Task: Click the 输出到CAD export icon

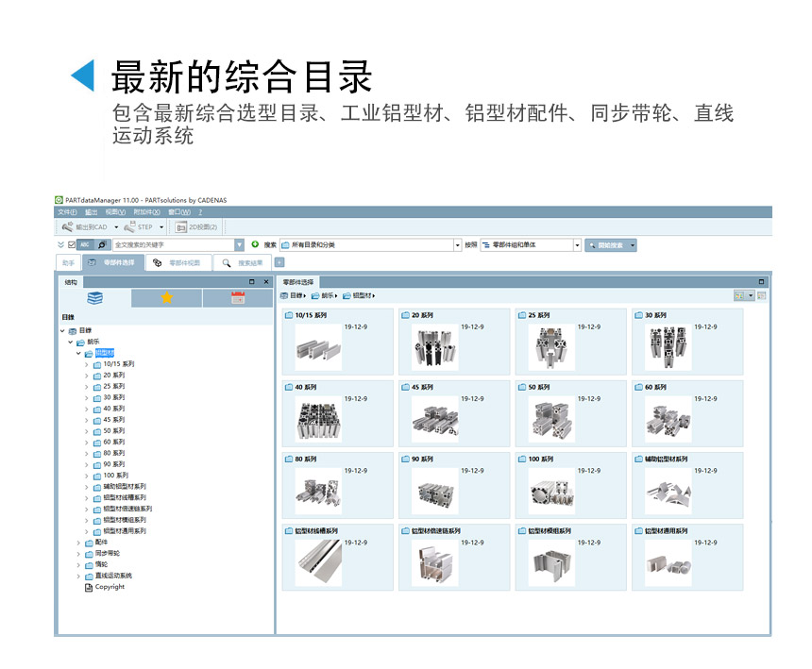Action: 69,227
